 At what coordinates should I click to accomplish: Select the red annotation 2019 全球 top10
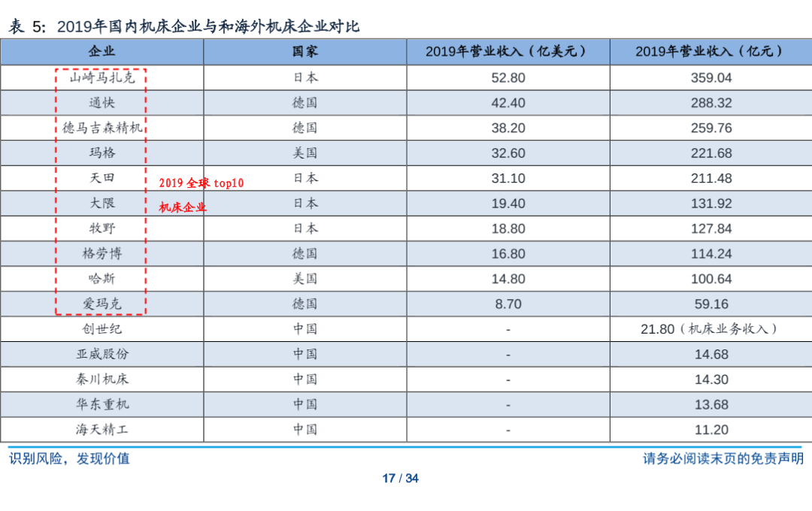(x=201, y=180)
